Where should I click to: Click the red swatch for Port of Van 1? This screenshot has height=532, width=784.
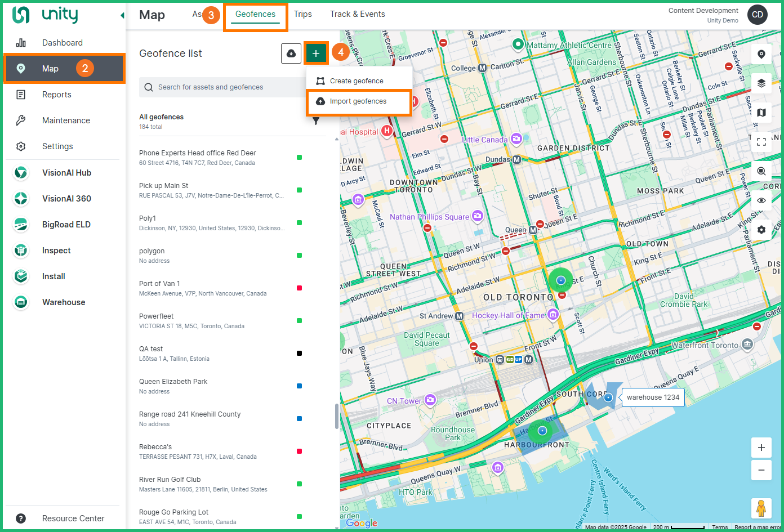tap(299, 288)
